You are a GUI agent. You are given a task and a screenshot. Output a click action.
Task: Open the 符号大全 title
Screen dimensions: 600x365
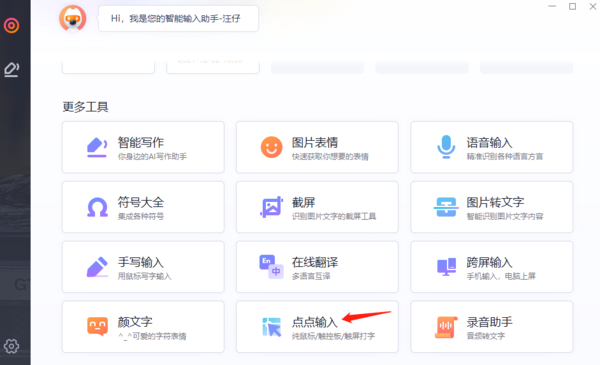point(140,202)
